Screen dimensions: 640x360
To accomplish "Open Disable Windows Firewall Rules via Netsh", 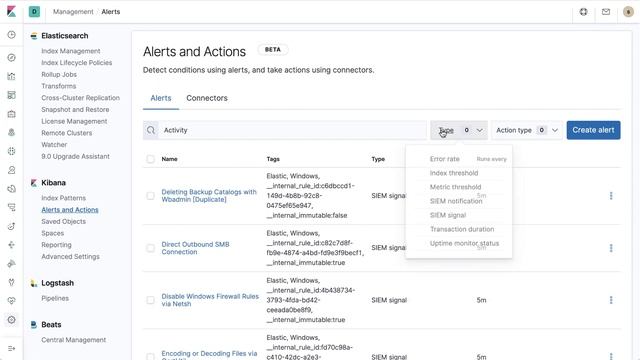I will point(210,300).
